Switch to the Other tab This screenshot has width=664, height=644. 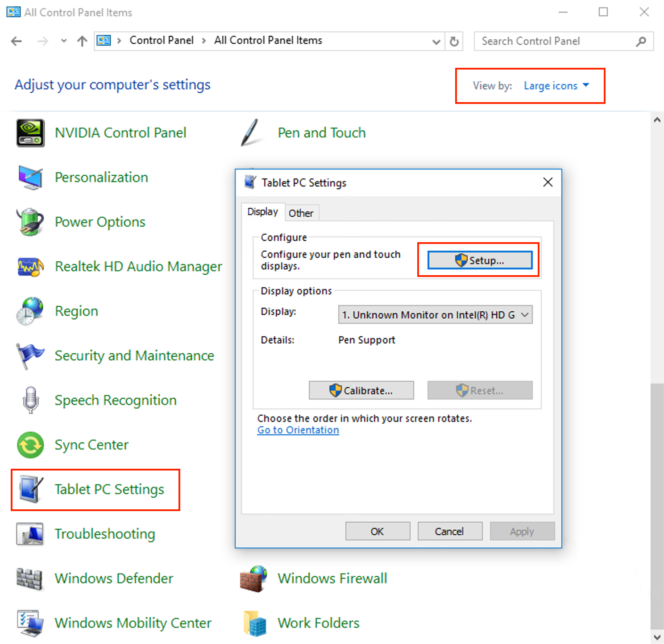coord(302,213)
